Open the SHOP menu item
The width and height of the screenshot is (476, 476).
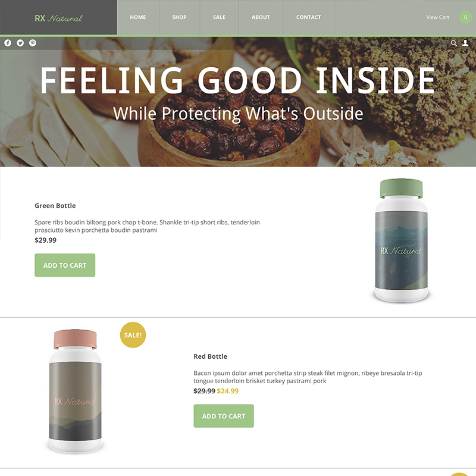click(x=180, y=17)
